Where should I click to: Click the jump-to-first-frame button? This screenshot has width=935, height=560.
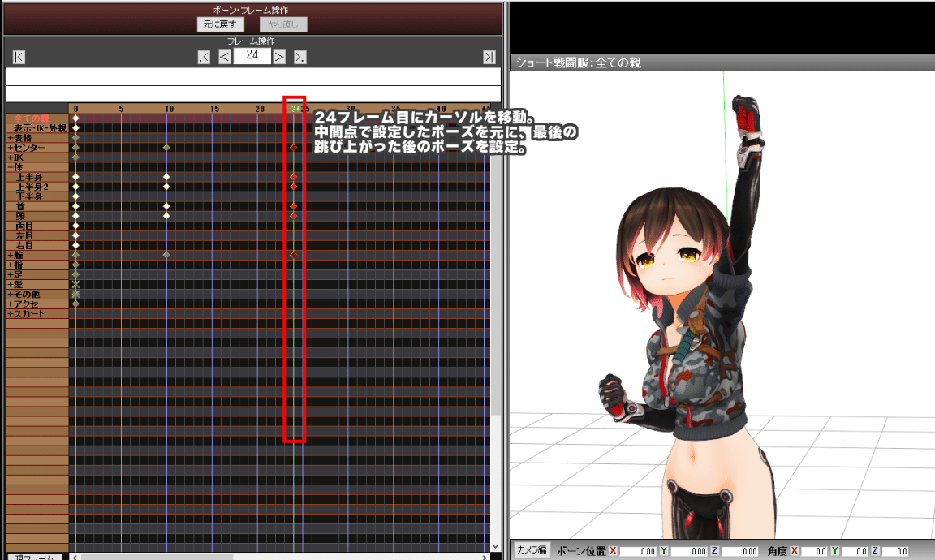(x=18, y=57)
